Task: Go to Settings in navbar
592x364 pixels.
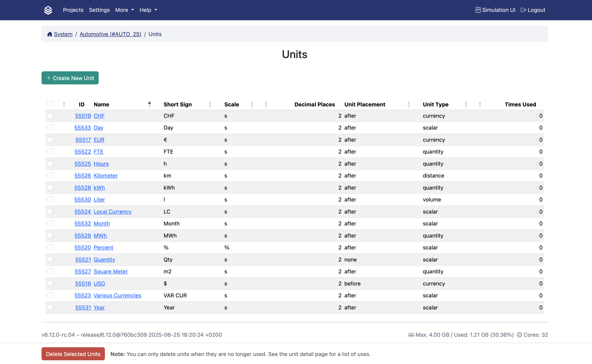Action: click(x=99, y=10)
